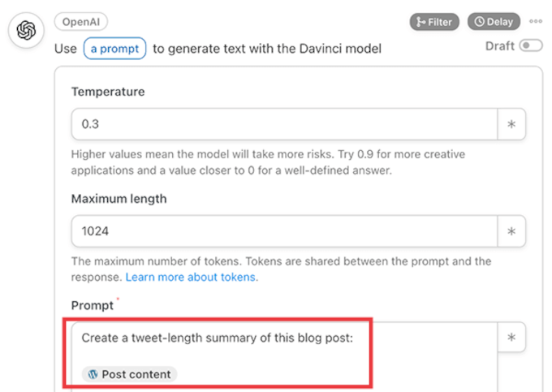Viewport: 552px width, 392px height.
Task: Click the asterisk beside Maximum length field
Action: click(x=511, y=231)
